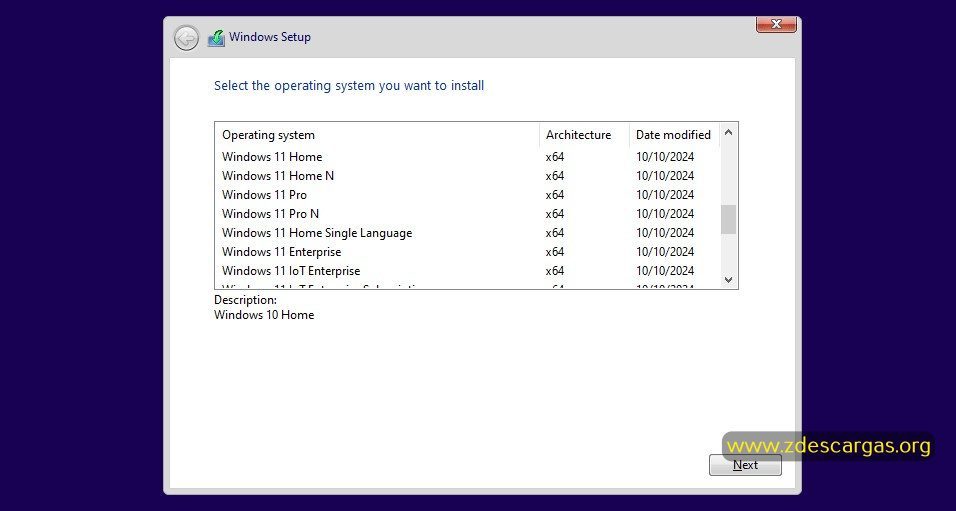956x511 pixels.
Task: Click date 10/10/2024 in Windows 11 Home N row
Action: click(665, 176)
